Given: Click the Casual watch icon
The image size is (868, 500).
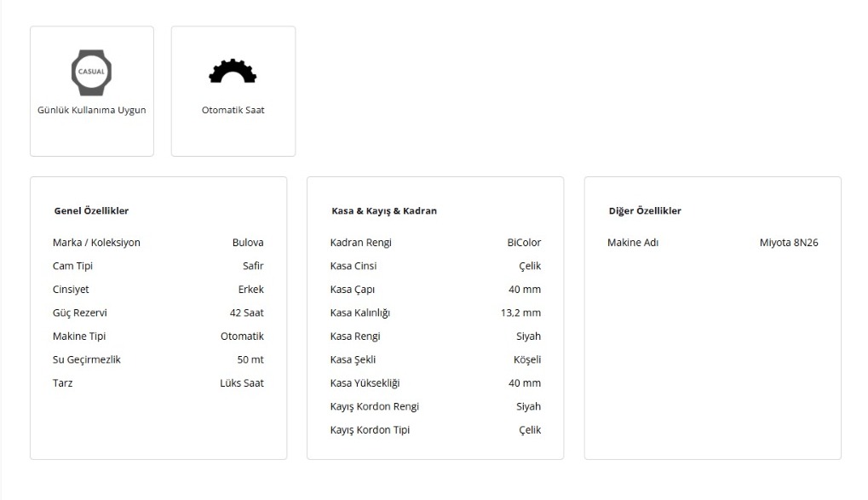Looking at the screenshot, I should [x=91, y=72].
